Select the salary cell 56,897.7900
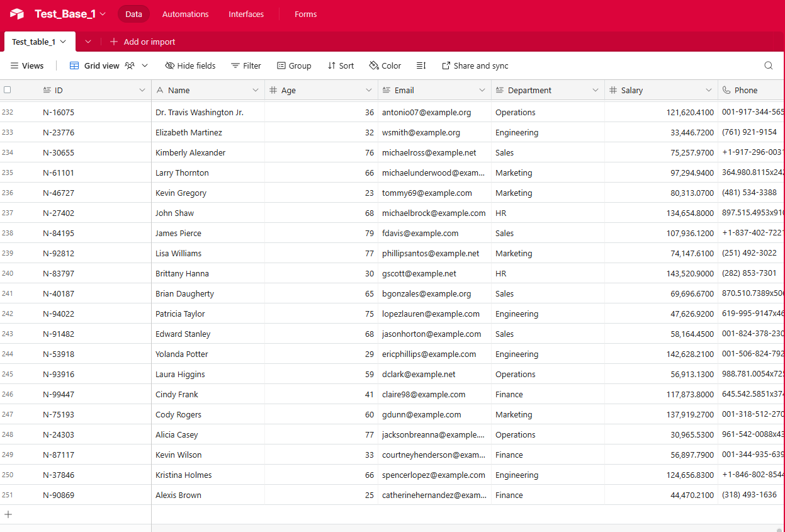 [x=661, y=455]
